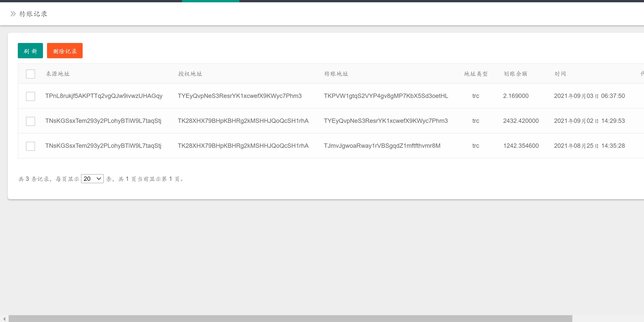The image size is (644, 322).
Task: Click the 时间 column header
Action: [x=560, y=74]
